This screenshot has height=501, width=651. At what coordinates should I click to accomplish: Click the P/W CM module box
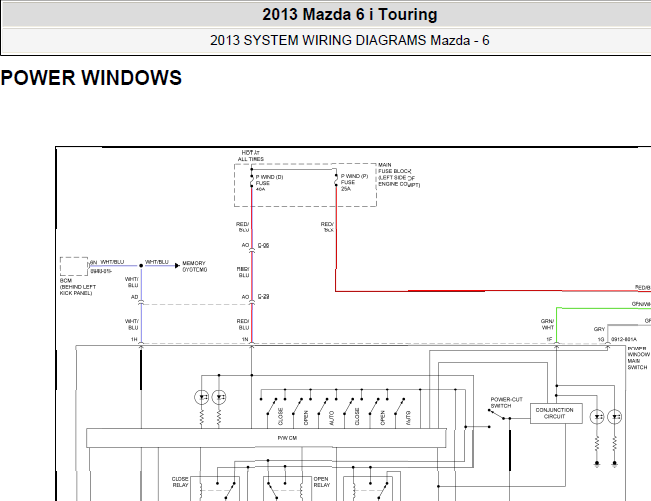pos(266,438)
